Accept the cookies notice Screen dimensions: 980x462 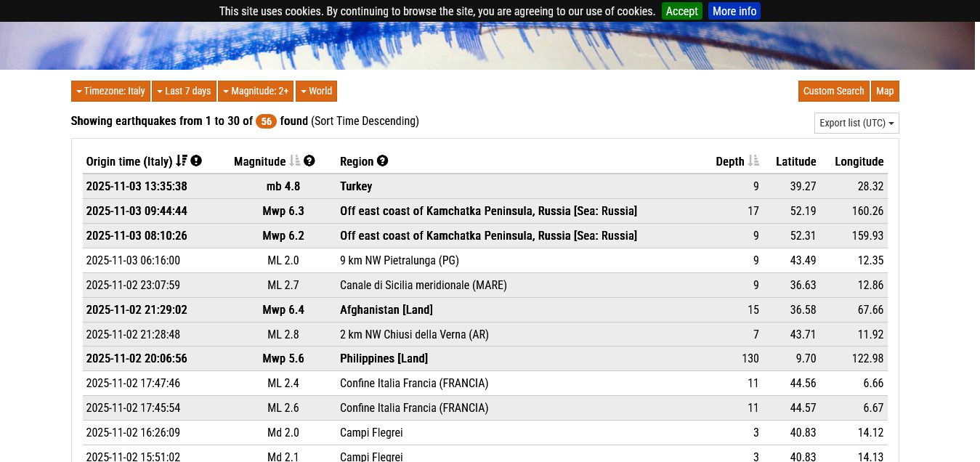681,11
